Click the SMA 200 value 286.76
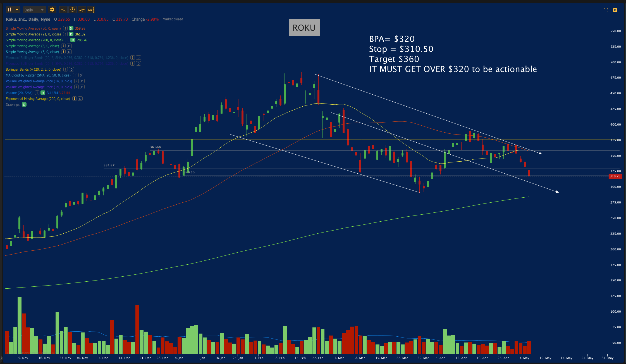This screenshot has width=626, height=364. click(x=82, y=40)
